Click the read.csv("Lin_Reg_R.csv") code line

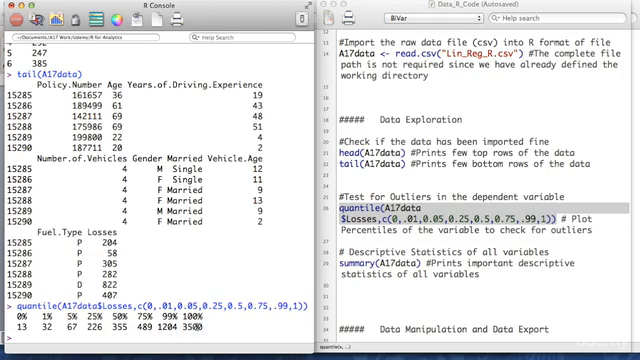point(431,54)
